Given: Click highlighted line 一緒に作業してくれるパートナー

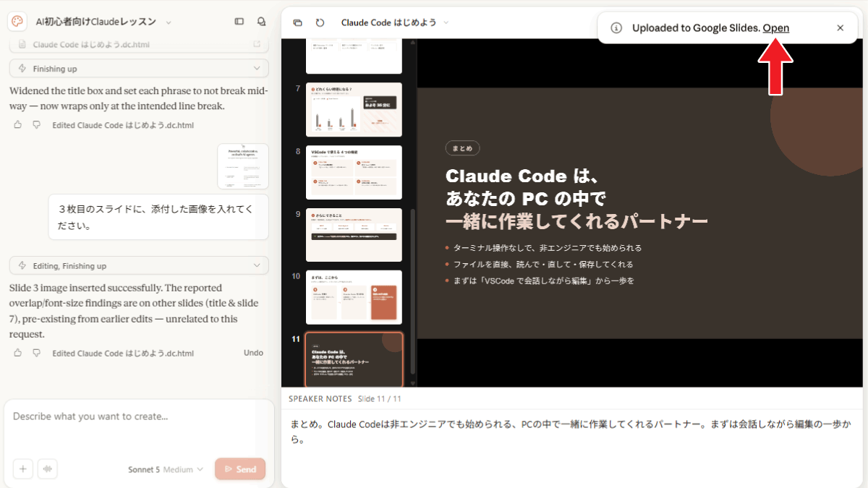Looking at the screenshot, I should [x=576, y=221].
